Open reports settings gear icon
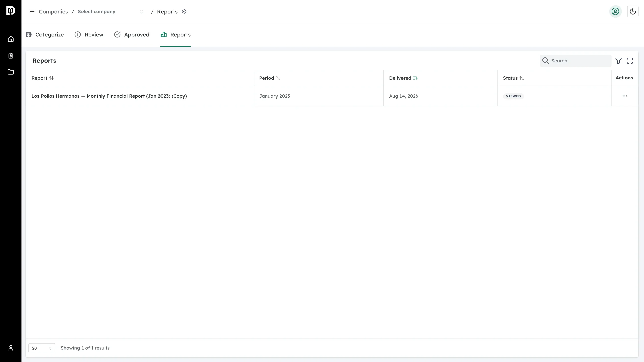The height and width of the screenshot is (362, 644). click(184, 12)
